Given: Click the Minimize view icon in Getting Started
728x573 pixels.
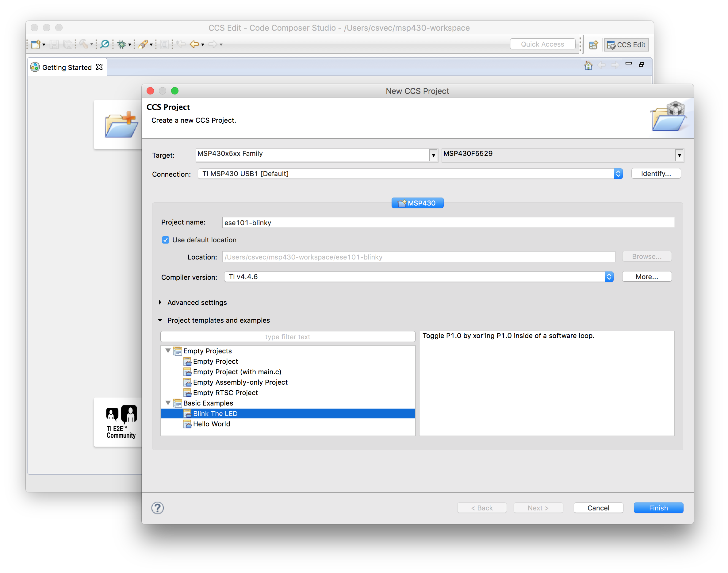Looking at the screenshot, I should point(628,63).
